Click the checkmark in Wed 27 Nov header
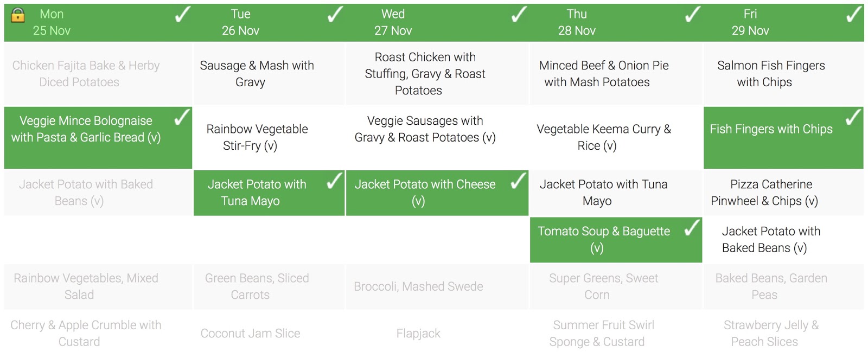Screen dimensions: 868x358 click(x=519, y=15)
